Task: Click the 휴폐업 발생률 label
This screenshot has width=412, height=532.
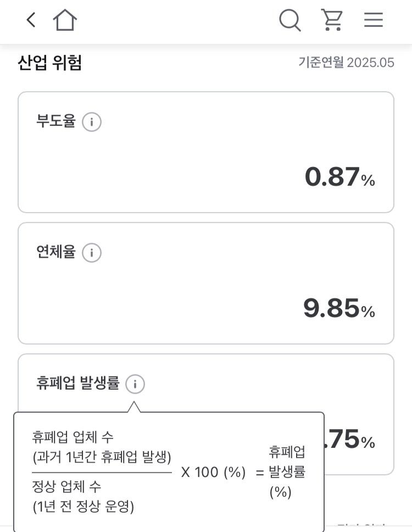Action: pyautogui.click(x=77, y=384)
